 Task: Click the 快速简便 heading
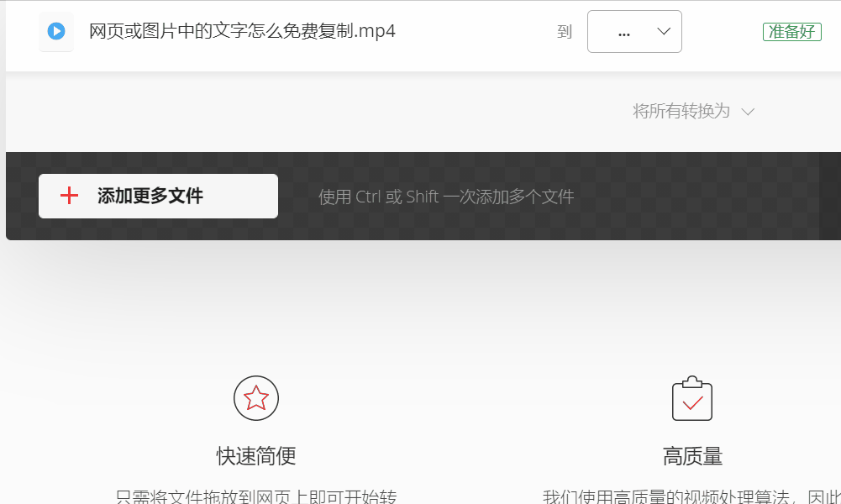256,456
